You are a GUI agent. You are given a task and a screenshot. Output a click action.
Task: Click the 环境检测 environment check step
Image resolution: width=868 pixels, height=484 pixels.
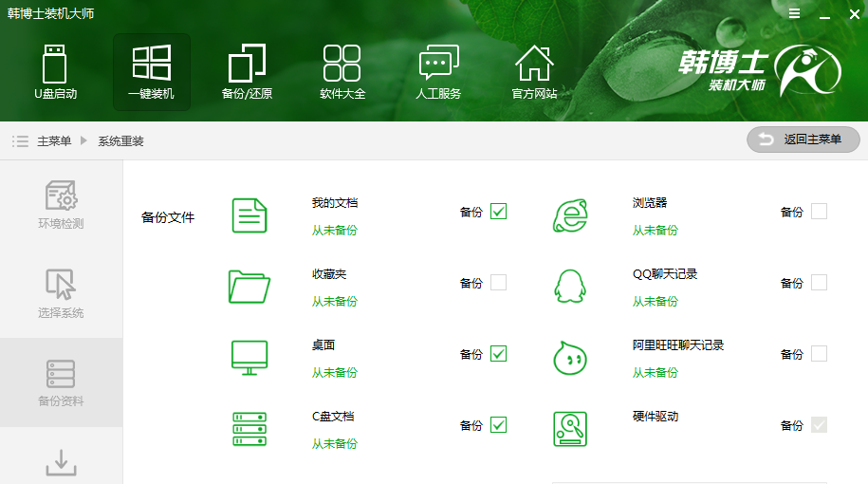[61, 205]
